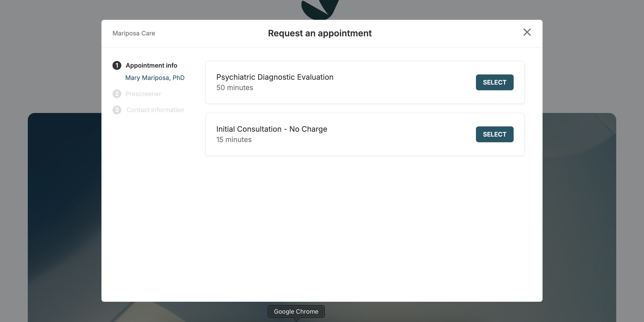Click the 50 minutes duration text
Image resolution: width=644 pixels, height=322 pixels.
pyautogui.click(x=234, y=88)
